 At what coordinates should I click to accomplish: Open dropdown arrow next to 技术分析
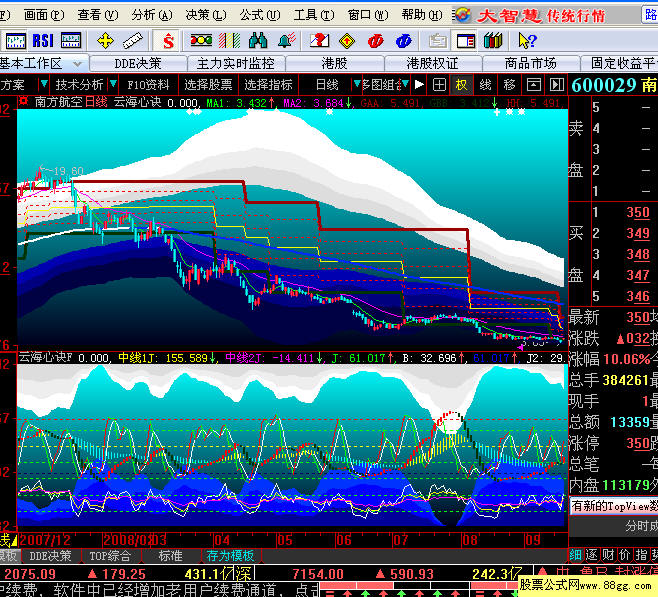tap(113, 84)
